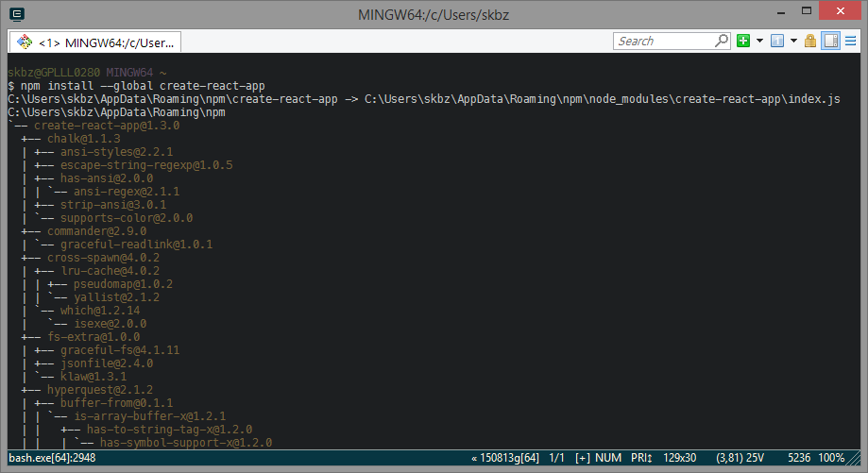This screenshot has height=473, width=868.
Task: Click the magnifying glass search icon
Action: (x=722, y=41)
